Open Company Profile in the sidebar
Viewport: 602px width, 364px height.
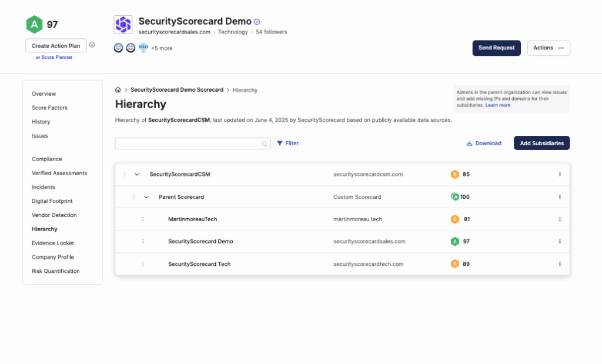pyautogui.click(x=53, y=257)
